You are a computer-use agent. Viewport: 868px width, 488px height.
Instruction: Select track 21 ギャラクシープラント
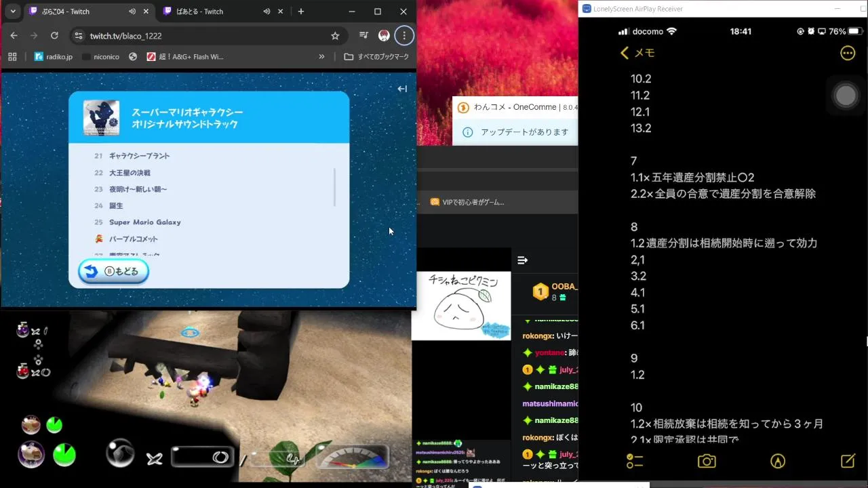point(139,156)
